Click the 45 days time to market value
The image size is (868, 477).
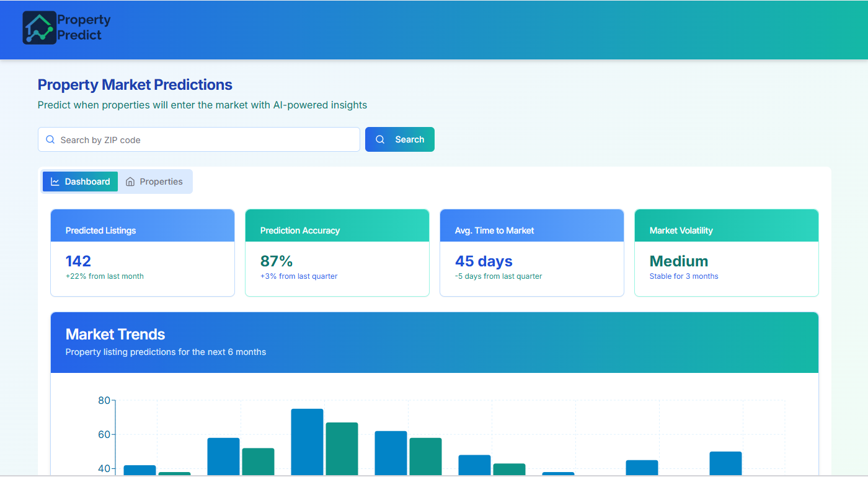[484, 261]
